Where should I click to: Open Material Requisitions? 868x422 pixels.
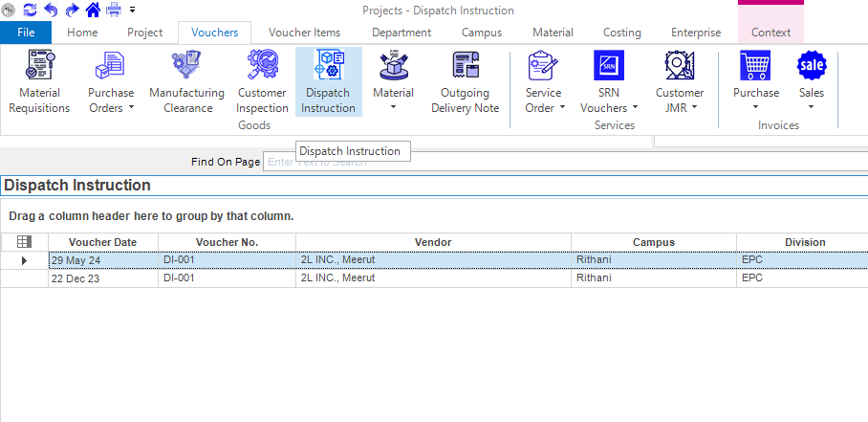(x=39, y=82)
